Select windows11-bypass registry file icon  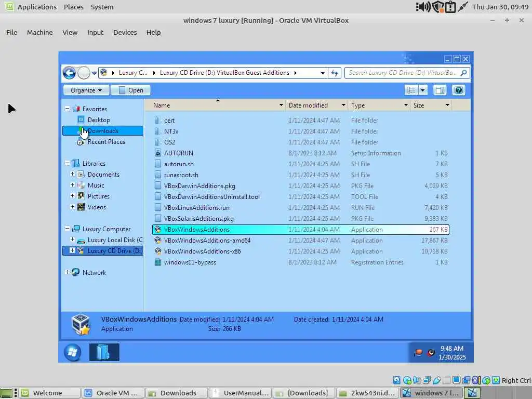coord(157,262)
